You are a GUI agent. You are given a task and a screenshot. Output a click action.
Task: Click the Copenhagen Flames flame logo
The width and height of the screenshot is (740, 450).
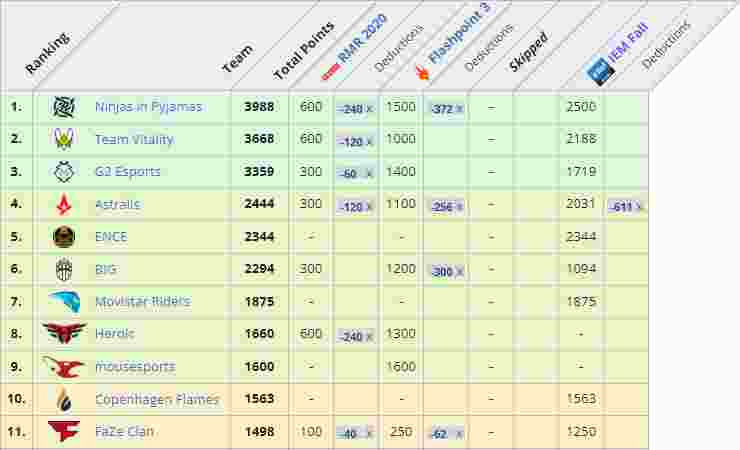(64, 399)
